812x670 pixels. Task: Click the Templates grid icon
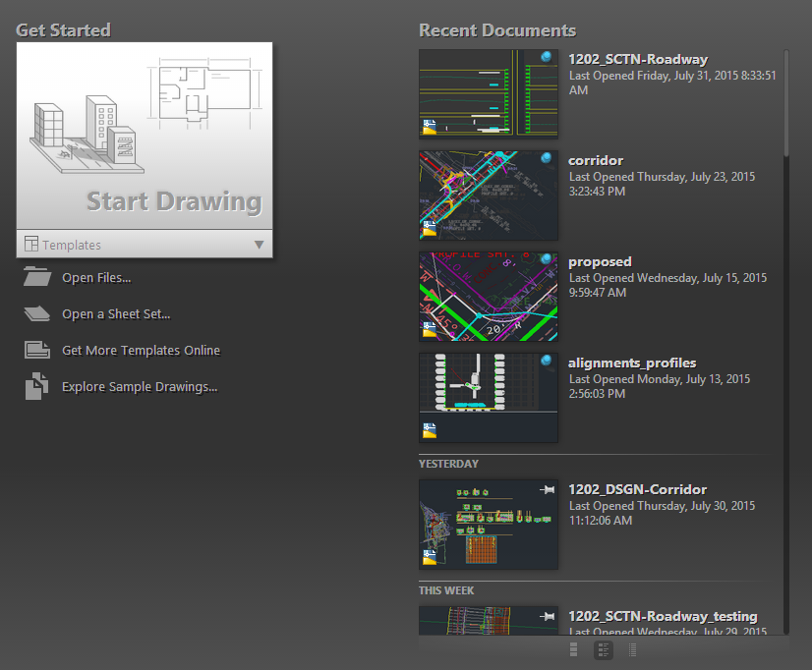click(x=31, y=244)
